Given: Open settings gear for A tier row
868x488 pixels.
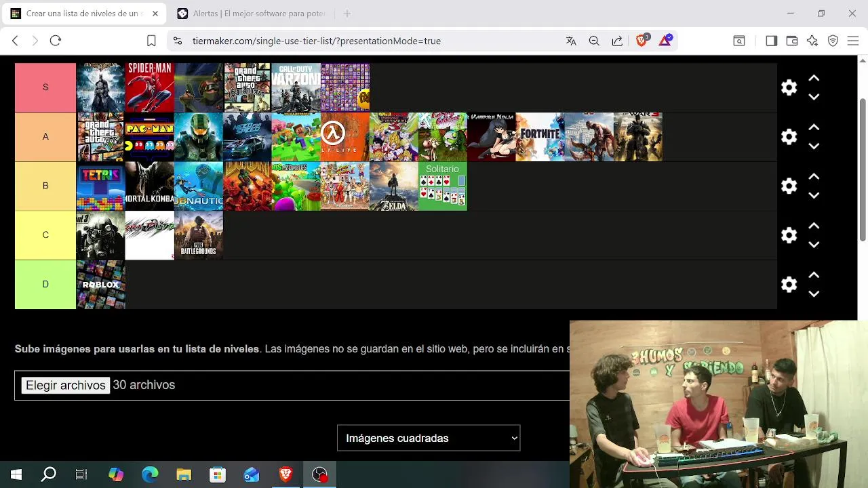Looking at the screenshot, I should [789, 137].
